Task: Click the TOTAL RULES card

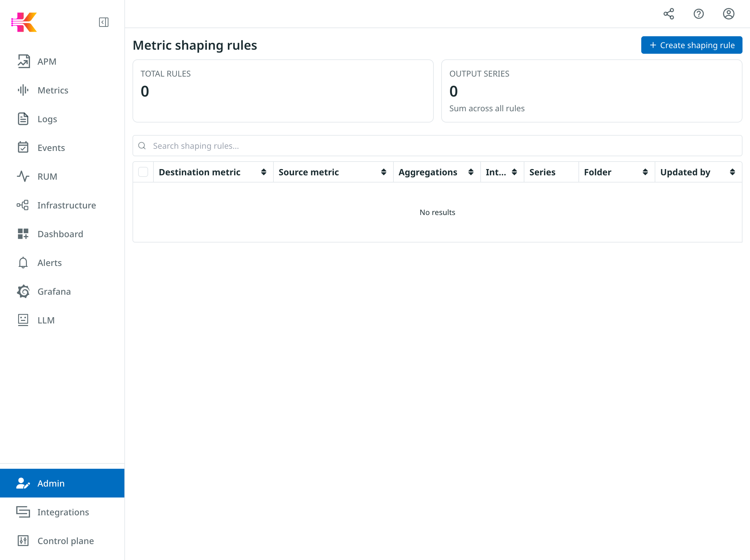Action: pyautogui.click(x=283, y=91)
